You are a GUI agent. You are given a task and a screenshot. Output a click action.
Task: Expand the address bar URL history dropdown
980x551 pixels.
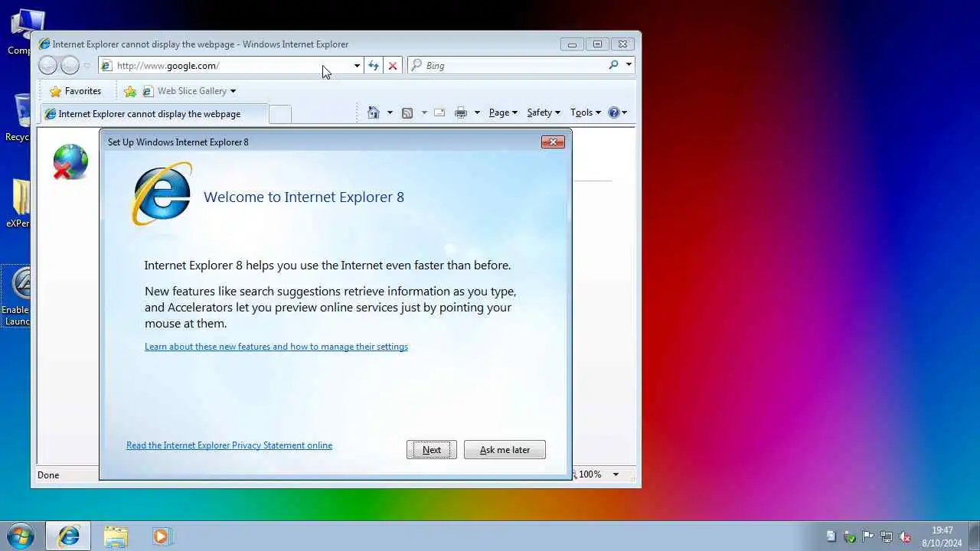coord(357,66)
